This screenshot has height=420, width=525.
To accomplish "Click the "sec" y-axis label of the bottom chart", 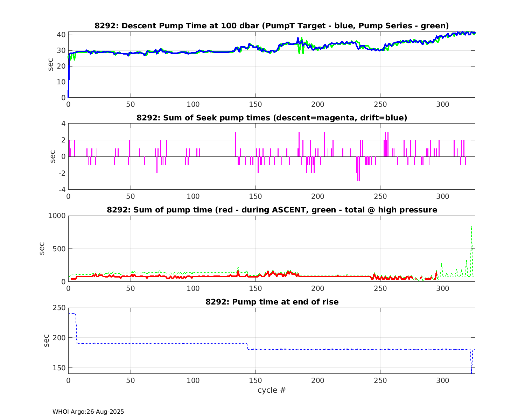I will coord(47,341).
